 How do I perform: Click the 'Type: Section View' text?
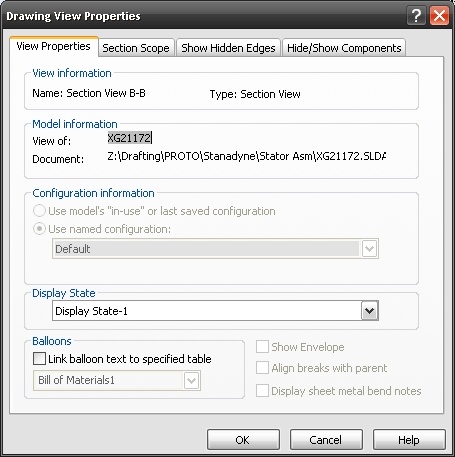coord(255,94)
